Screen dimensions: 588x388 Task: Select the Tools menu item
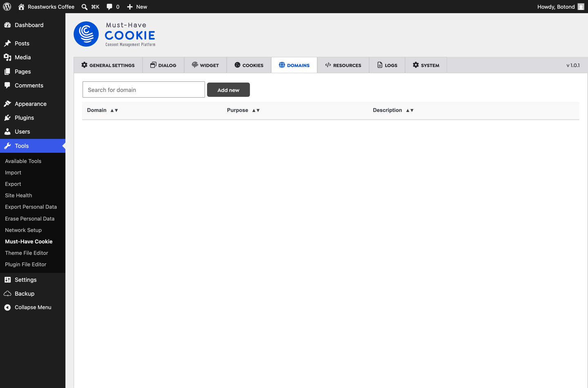click(x=33, y=146)
